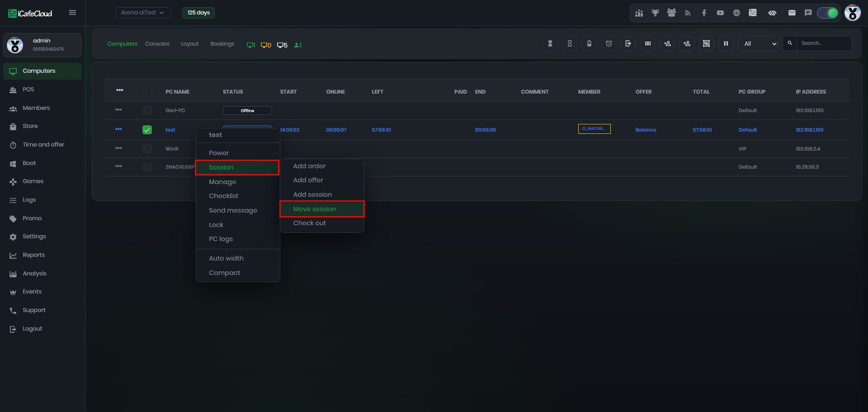Choose Check out from submenu
This screenshot has width=868, height=412.
(x=322, y=223)
